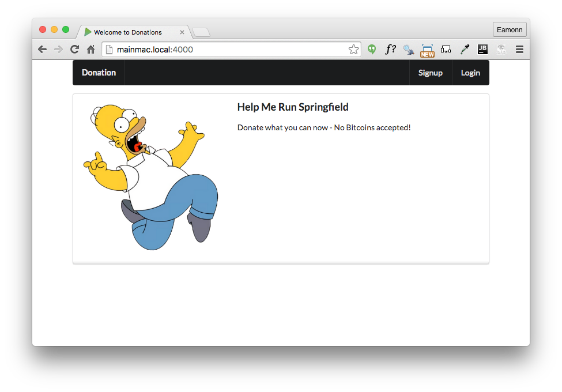Image resolution: width=562 pixels, height=392 pixels.
Task: Click the Login navigation link
Action: pos(470,73)
